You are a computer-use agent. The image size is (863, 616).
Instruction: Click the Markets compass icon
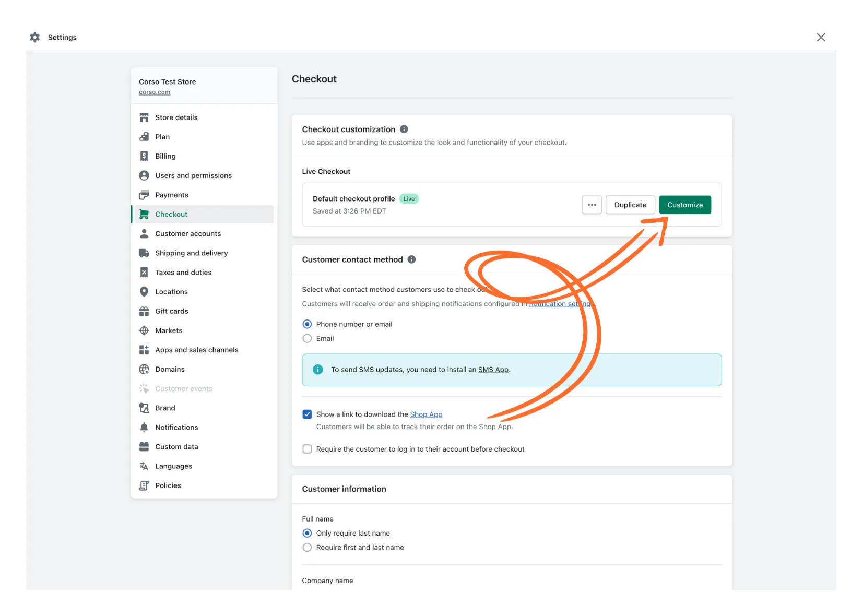[x=144, y=330]
